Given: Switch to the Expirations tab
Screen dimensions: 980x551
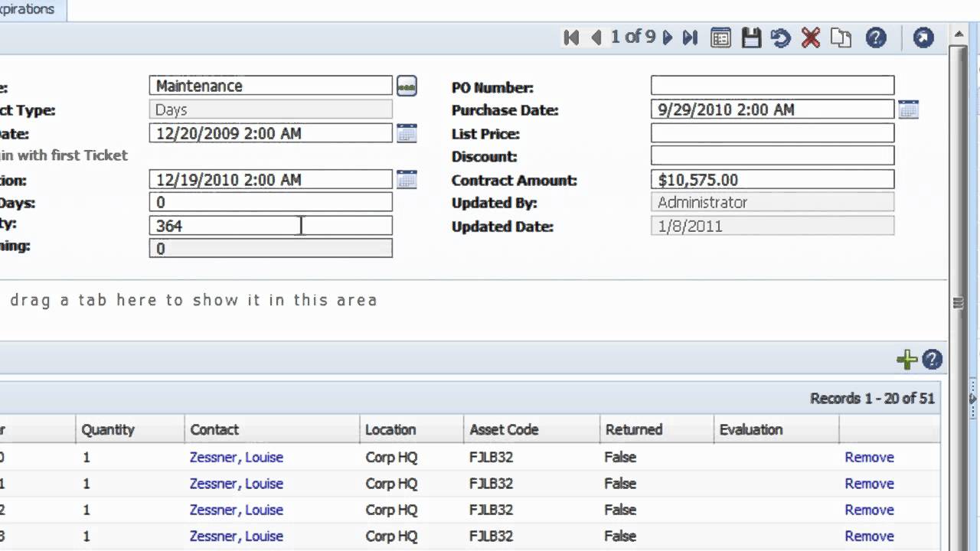Looking at the screenshot, I should 31,10.
